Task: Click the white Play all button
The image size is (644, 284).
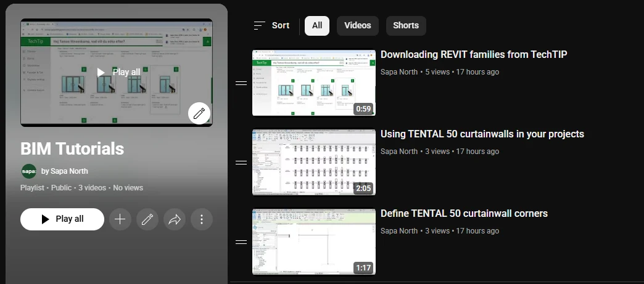Action: [62, 219]
